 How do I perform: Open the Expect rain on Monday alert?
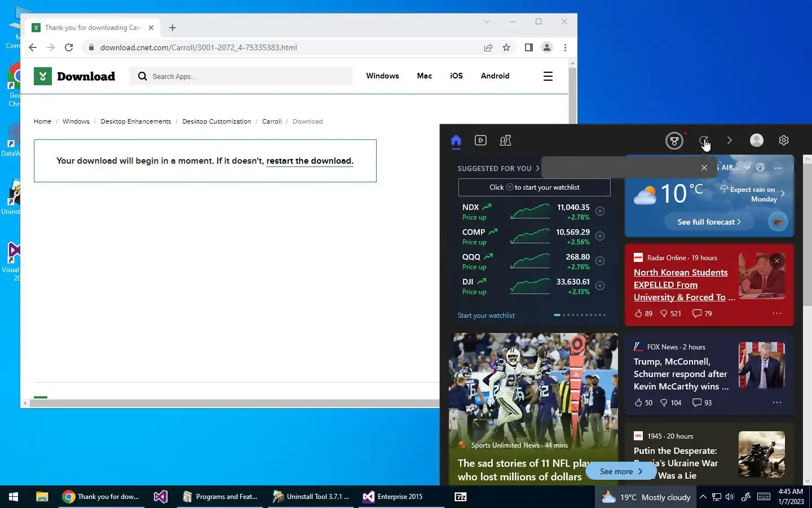pyautogui.click(x=752, y=194)
